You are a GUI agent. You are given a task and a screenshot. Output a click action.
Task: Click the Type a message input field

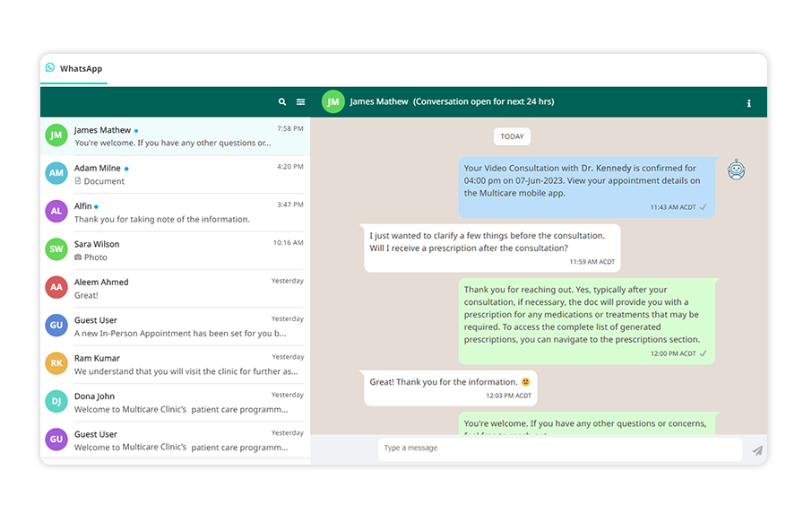[560, 448]
